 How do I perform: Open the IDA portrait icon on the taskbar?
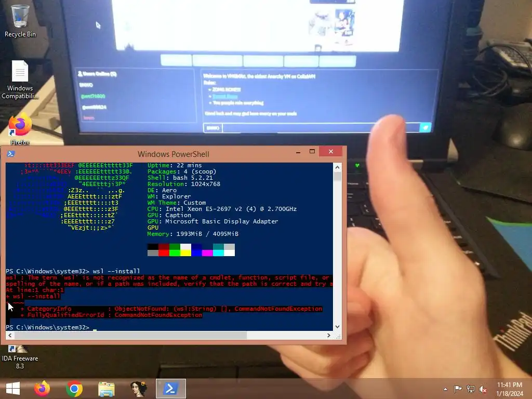138,389
